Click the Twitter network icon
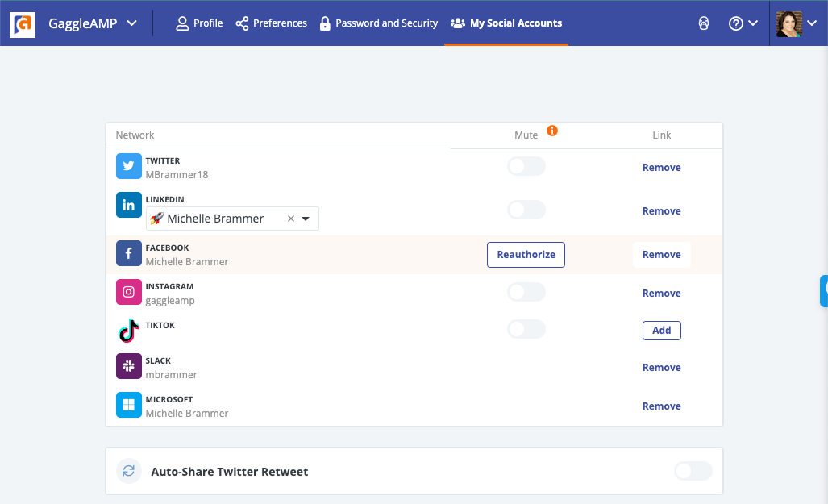The image size is (828, 504). (129, 166)
